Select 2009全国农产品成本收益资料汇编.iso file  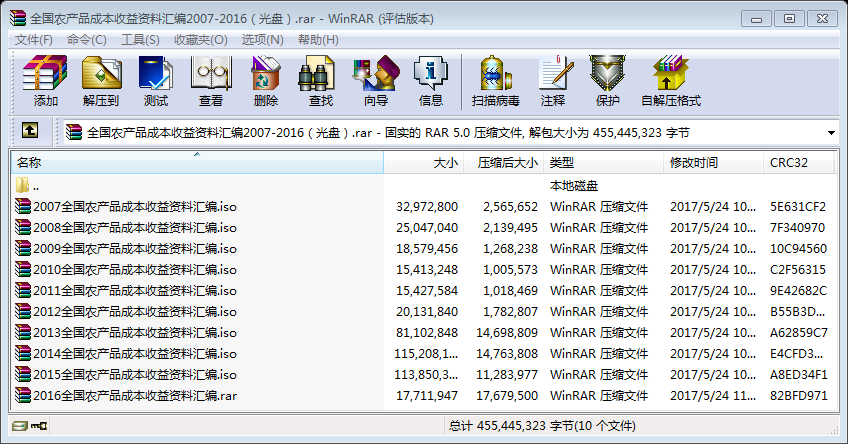pyautogui.click(x=135, y=249)
